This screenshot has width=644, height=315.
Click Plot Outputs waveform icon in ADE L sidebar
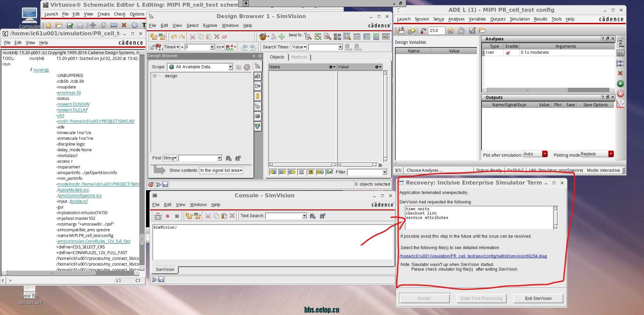[620, 104]
